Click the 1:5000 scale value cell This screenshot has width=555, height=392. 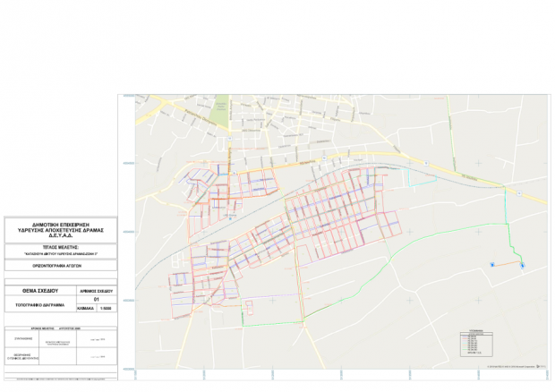coord(106,309)
